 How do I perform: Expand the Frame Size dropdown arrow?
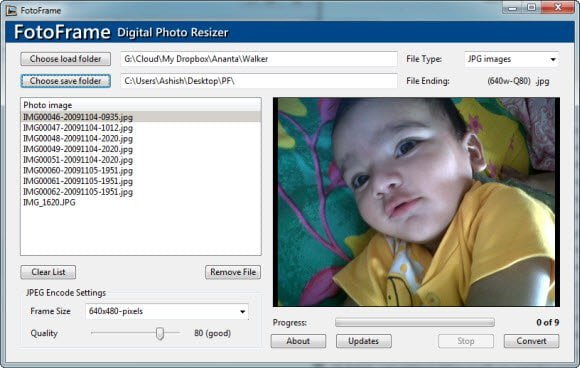point(243,311)
